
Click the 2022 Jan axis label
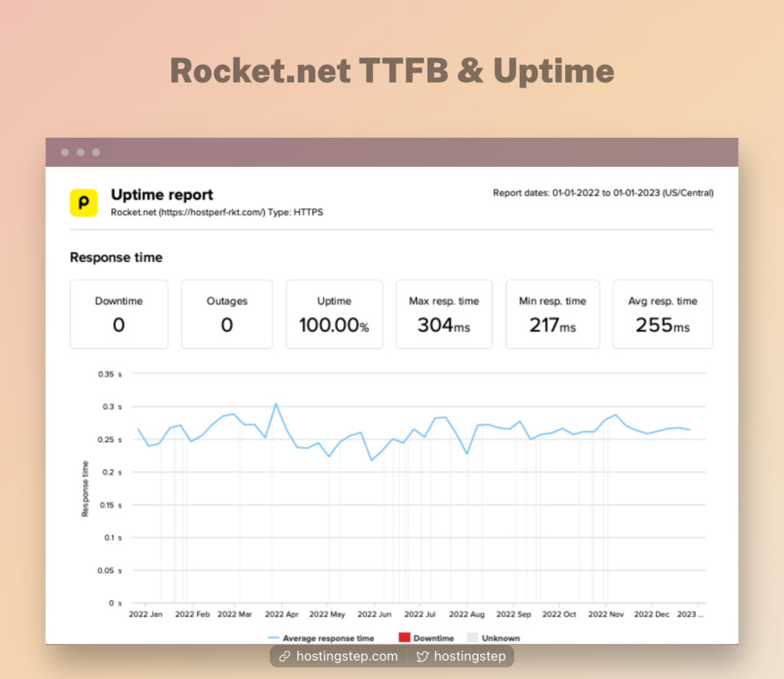(x=145, y=614)
